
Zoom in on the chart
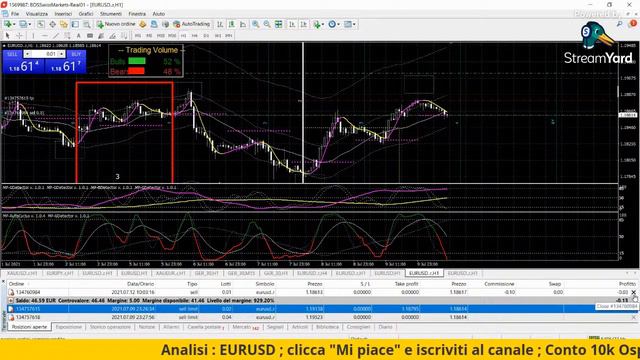[256, 24]
